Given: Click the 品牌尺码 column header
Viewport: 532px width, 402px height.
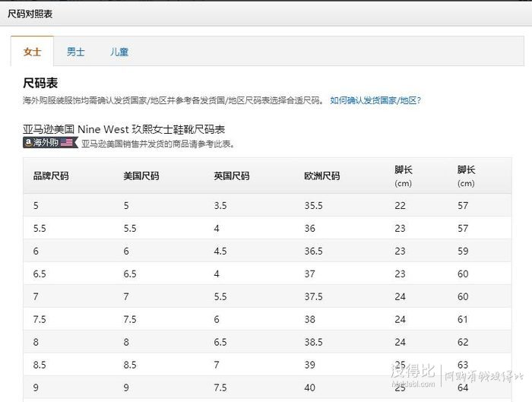Looking at the screenshot, I should 51,176.
